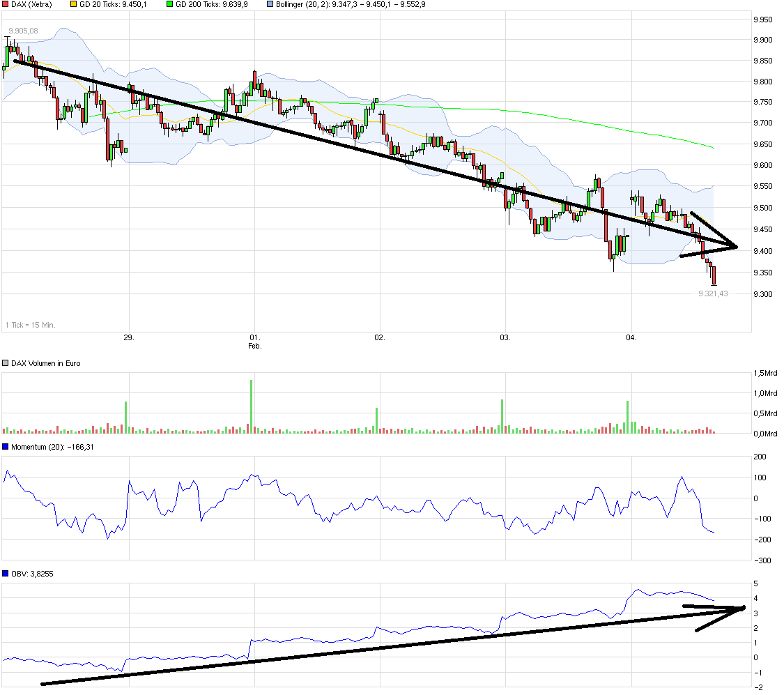The height and width of the screenshot is (695, 784).
Task: Click the 9.400 price axis value
Action: coord(763,252)
